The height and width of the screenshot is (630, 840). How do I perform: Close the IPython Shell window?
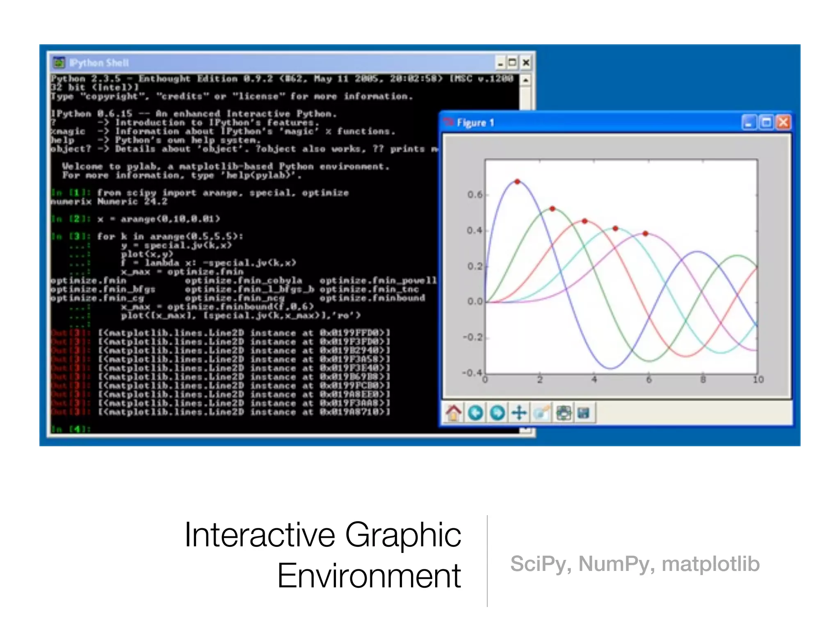click(526, 63)
